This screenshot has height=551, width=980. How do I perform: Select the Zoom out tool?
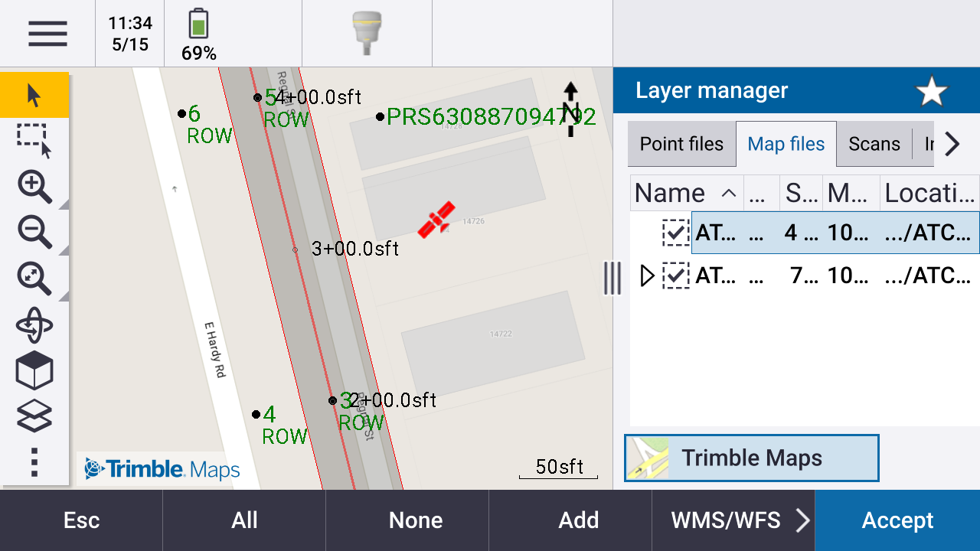pos(33,233)
